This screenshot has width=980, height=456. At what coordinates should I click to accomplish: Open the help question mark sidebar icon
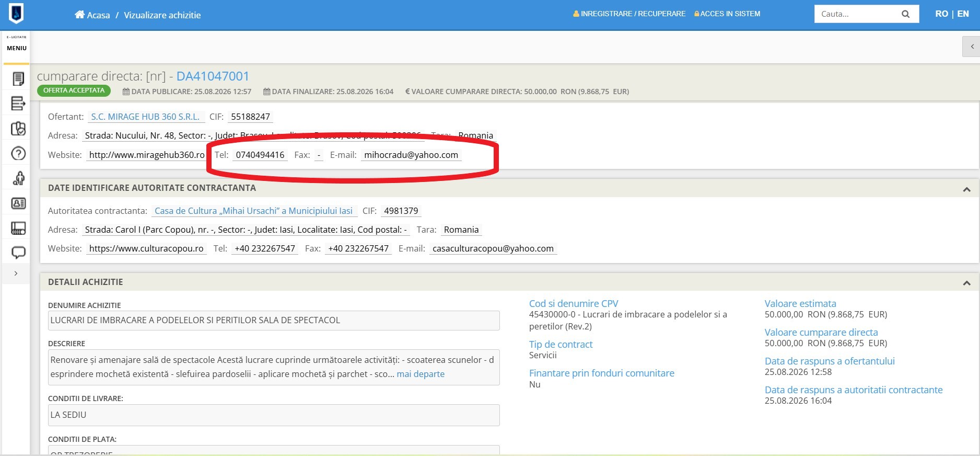click(18, 153)
